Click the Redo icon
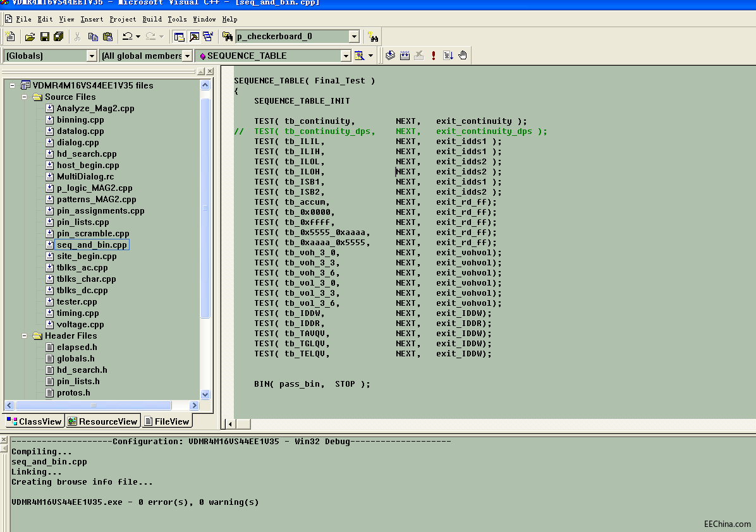756x532 pixels. coord(150,37)
